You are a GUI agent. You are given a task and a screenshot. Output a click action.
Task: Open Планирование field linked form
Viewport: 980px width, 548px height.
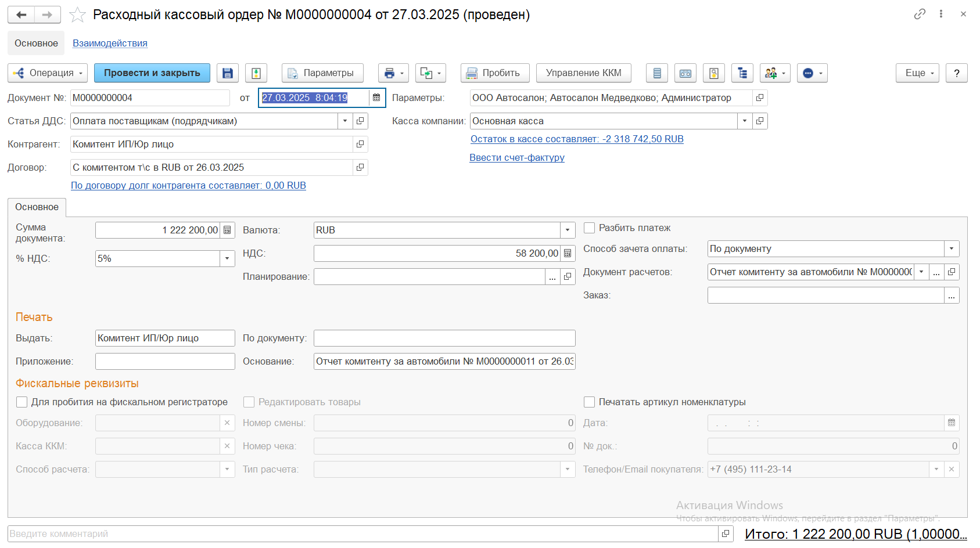(568, 276)
